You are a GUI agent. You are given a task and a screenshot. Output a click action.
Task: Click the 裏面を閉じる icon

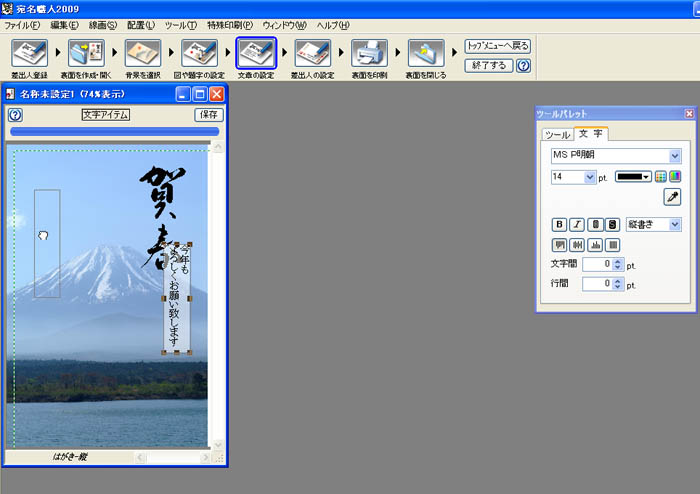pyautogui.click(x=426, y=54)
